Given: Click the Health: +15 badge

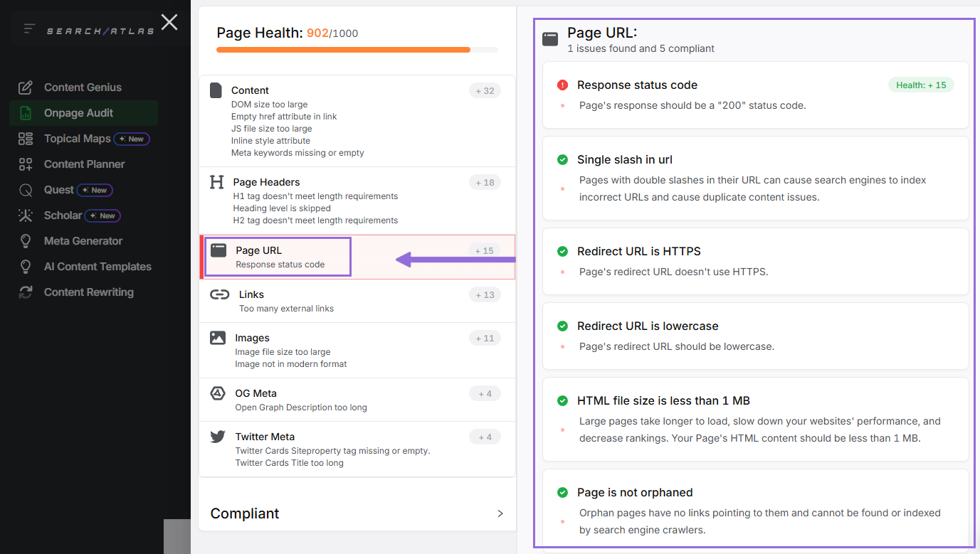Looking at the screenshot, I should coord(921,84).
